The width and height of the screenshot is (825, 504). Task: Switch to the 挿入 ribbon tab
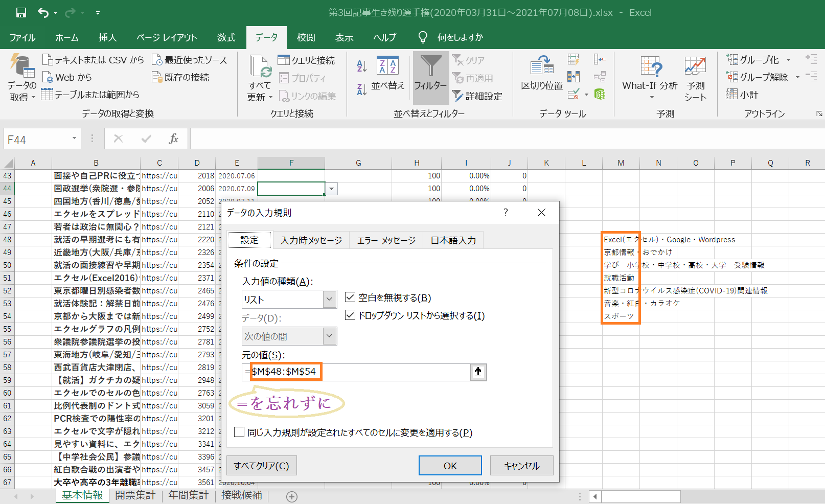[x=107, y=37]
